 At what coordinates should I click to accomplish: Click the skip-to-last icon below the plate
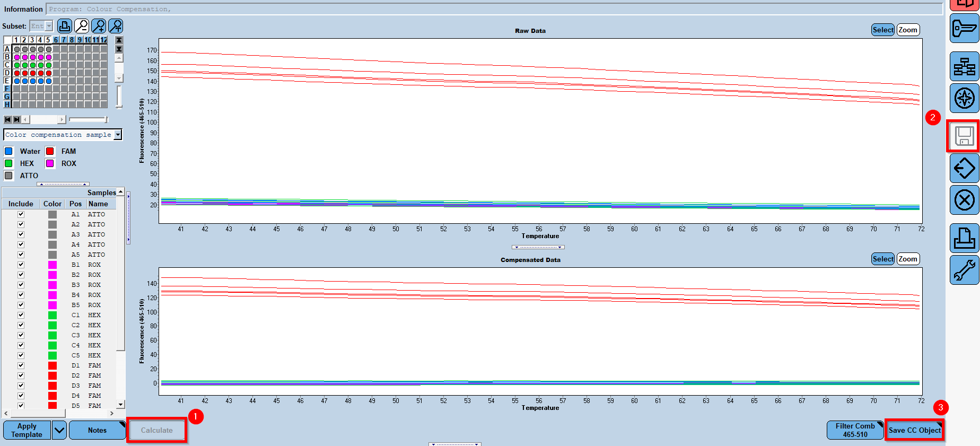click(x=16, y=120)
